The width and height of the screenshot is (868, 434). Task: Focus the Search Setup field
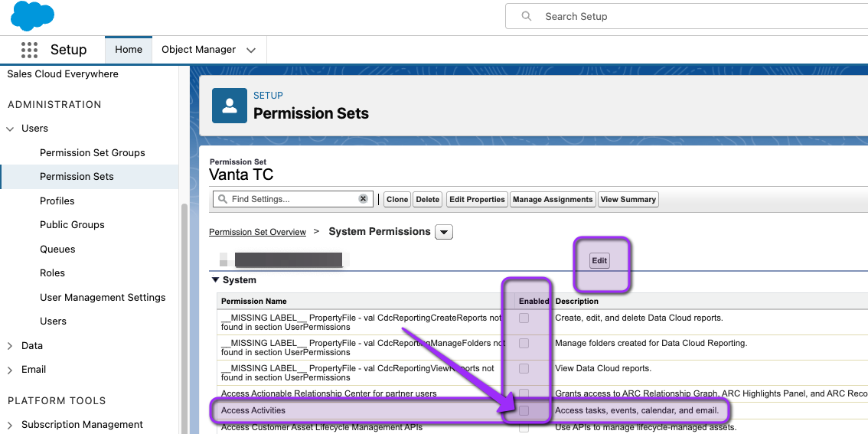(687, 16)
